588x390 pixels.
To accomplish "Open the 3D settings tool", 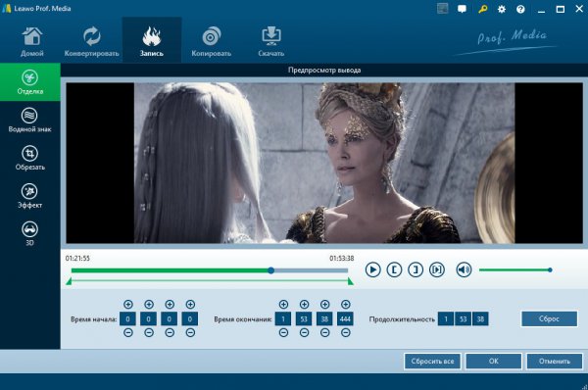I will (x=30, y=233).
